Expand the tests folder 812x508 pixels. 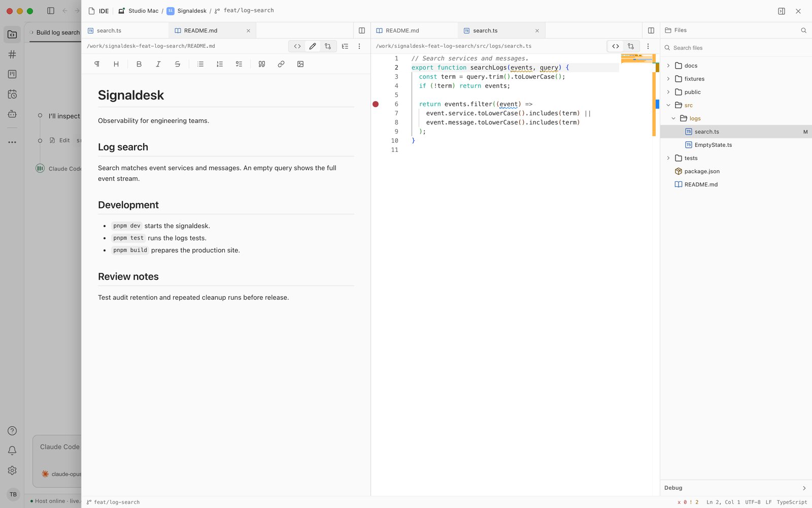tap(668, 158)
